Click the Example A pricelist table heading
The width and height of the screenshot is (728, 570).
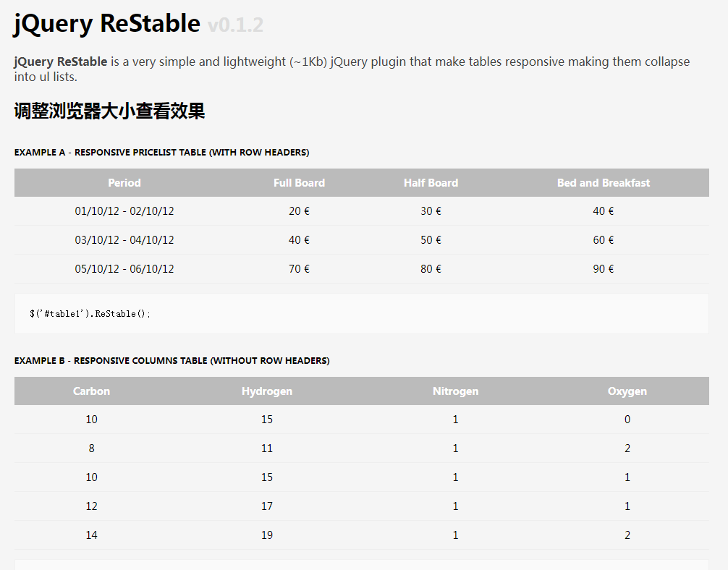pyautogui.click(x=161, y=152)
